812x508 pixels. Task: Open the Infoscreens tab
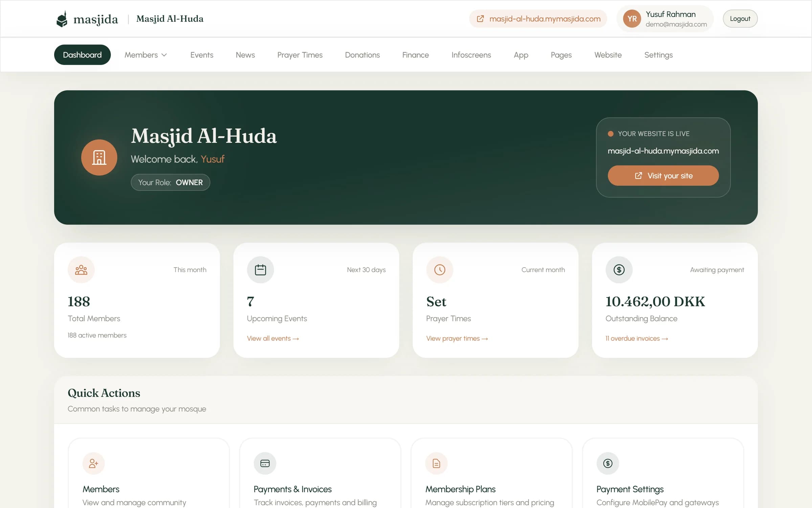471,55
